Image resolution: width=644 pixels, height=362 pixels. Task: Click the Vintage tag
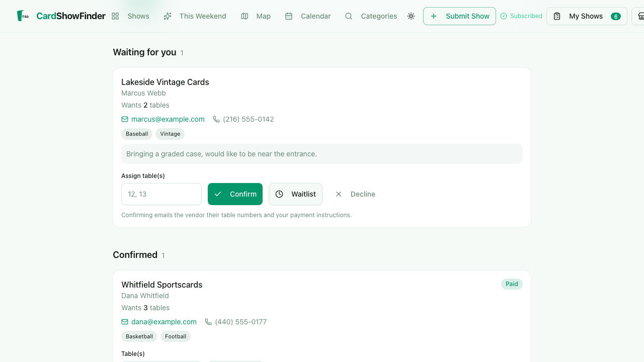click(x=170, y=134)
